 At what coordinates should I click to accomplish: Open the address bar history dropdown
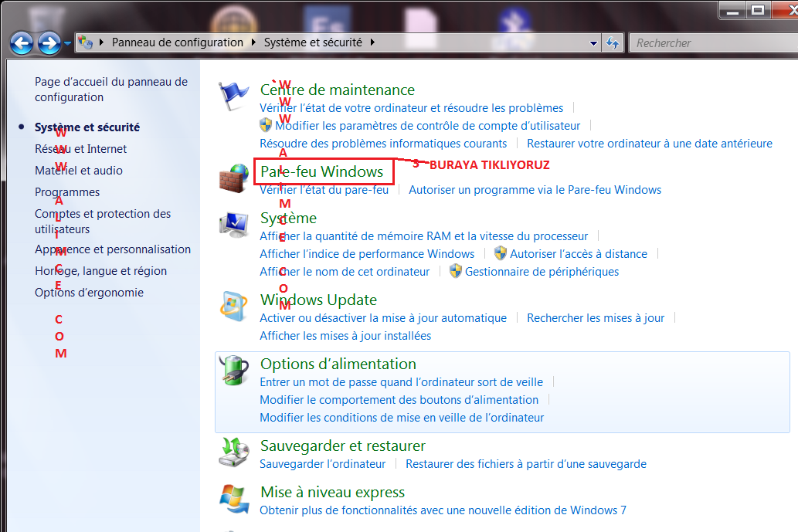[593, 43]
